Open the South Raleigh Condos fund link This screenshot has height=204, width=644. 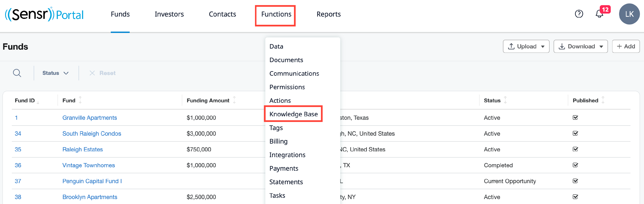[x=91, y=134]
